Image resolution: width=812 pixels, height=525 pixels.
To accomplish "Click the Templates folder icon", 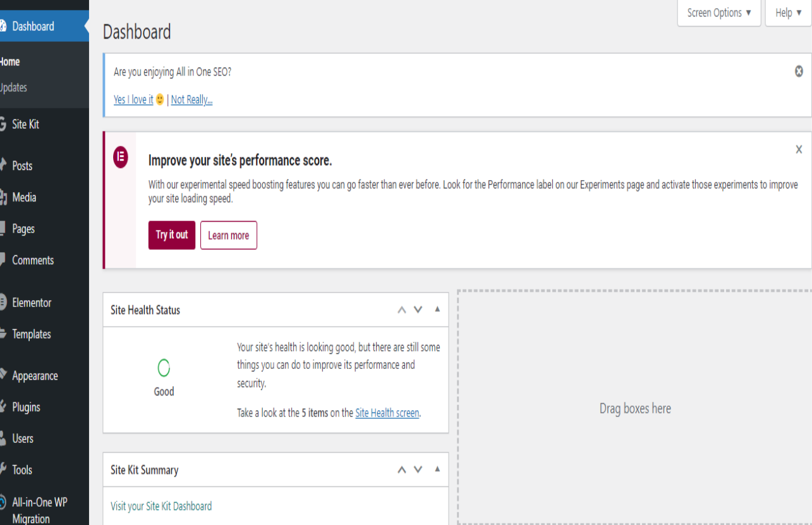I will point(2,334).
